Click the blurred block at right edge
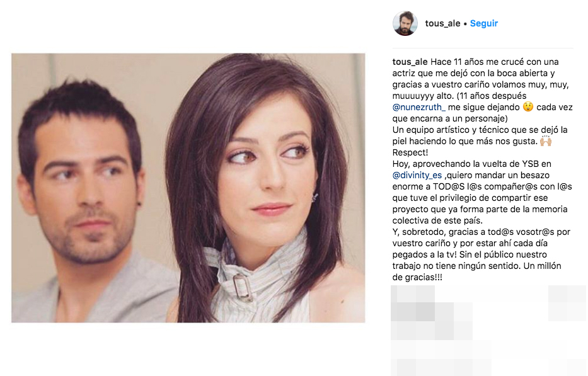Screen dimensions: 588x376 tap(567, 304)
